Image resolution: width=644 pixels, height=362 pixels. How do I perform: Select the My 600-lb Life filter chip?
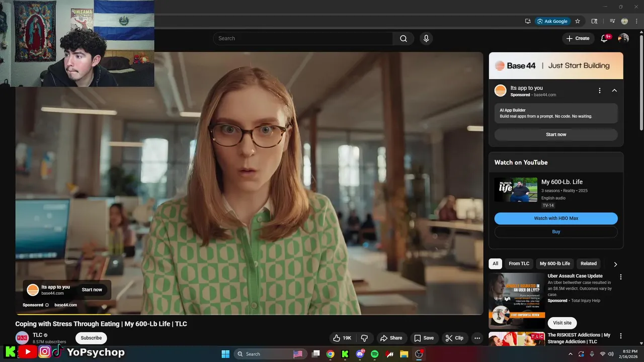point(555,263)
